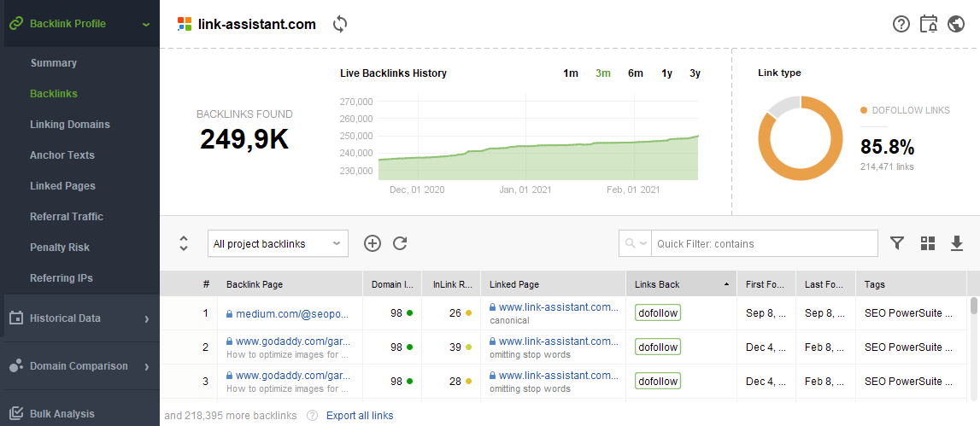980x426 pixels.
Task: Collapse the Backlink Profile section chevron
Action: tap(145, 25)
